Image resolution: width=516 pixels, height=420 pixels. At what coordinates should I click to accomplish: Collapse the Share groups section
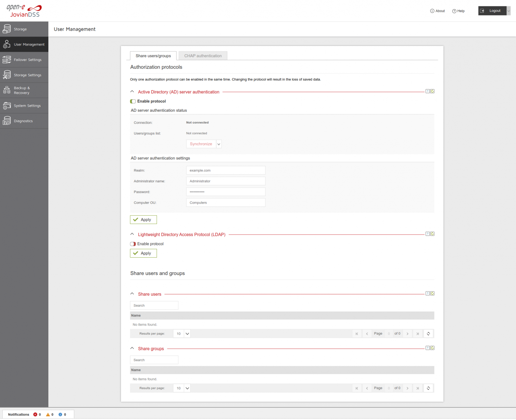tap(132, 348)
